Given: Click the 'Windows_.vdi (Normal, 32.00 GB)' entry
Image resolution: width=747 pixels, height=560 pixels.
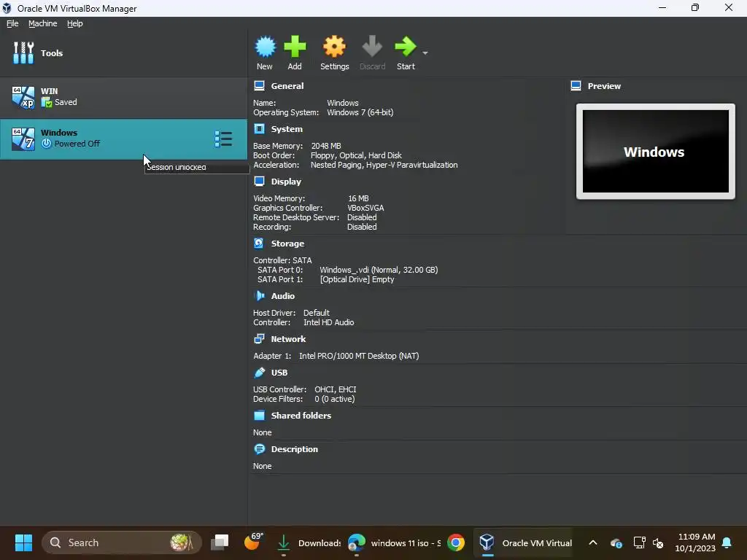Looking at the screenshot, I should point(379,270).
